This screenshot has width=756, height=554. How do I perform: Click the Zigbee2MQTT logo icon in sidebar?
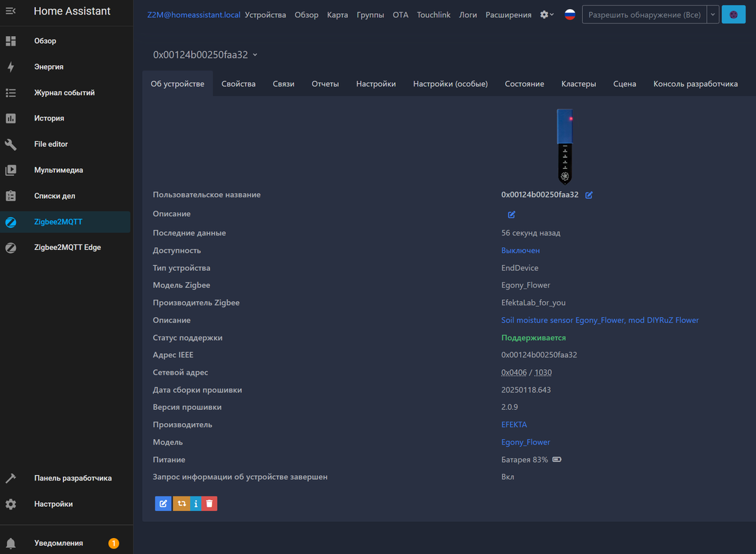(10, 222)
